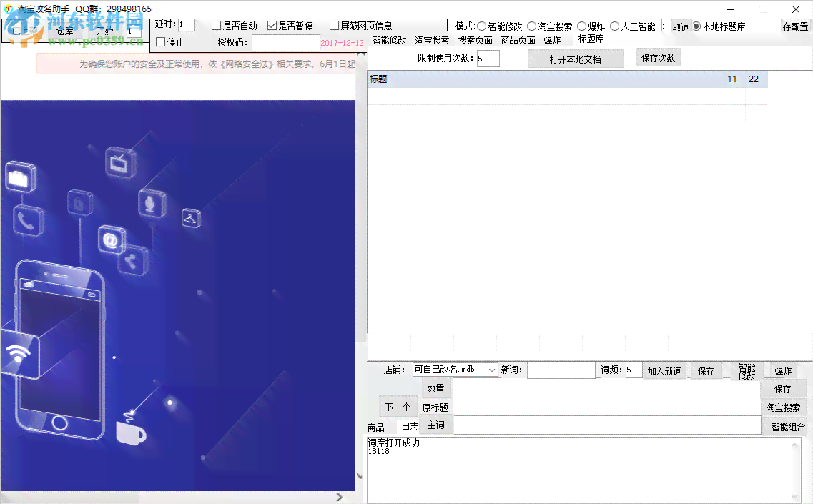Click the 打开本地文档 button
The image size is (813, 504).
tap(576, 59)
